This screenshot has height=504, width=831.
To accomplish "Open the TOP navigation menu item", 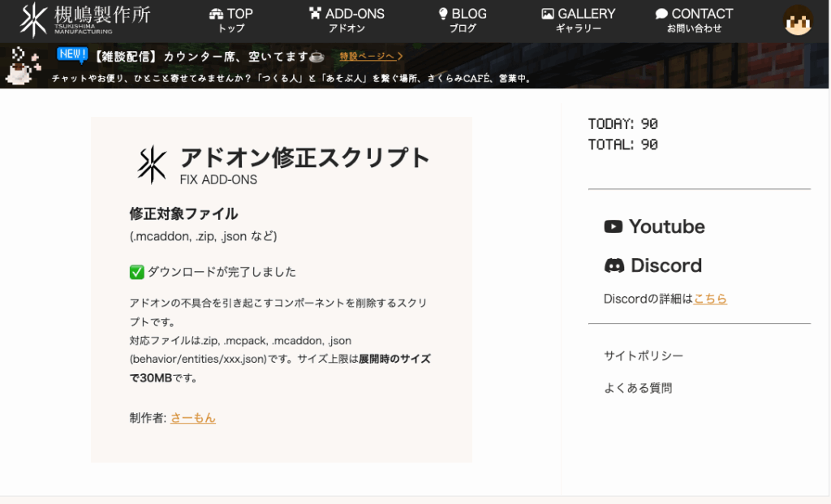I will coord(231,20).
